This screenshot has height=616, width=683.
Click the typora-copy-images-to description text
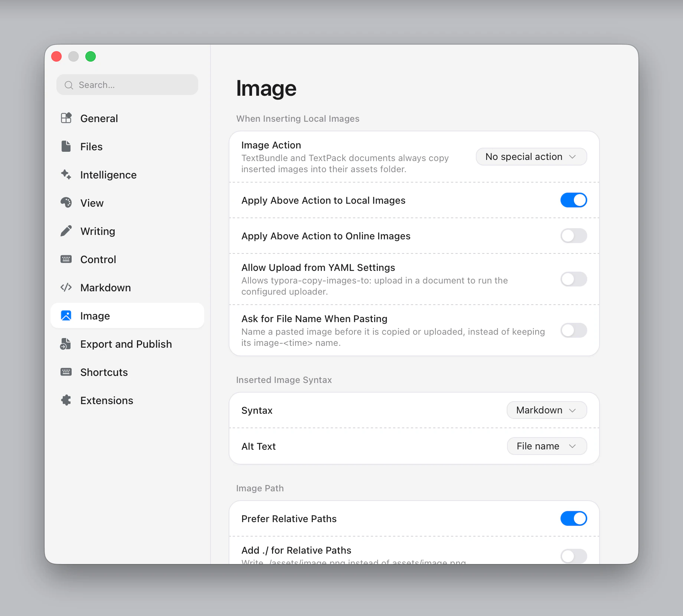click(x=375, y=286)
